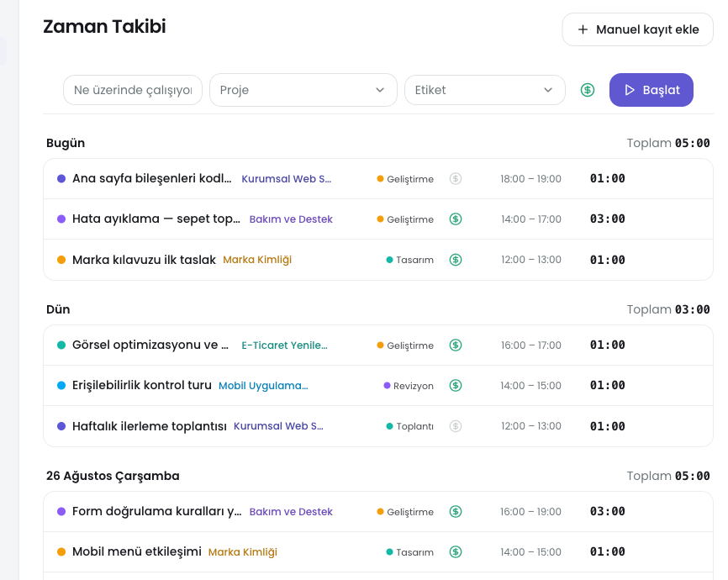The image size is (728, 580).
Task: Click teal color dot of Görsel optimizasyonu entry
Action: pyautogui.click(x=61, y=345)
